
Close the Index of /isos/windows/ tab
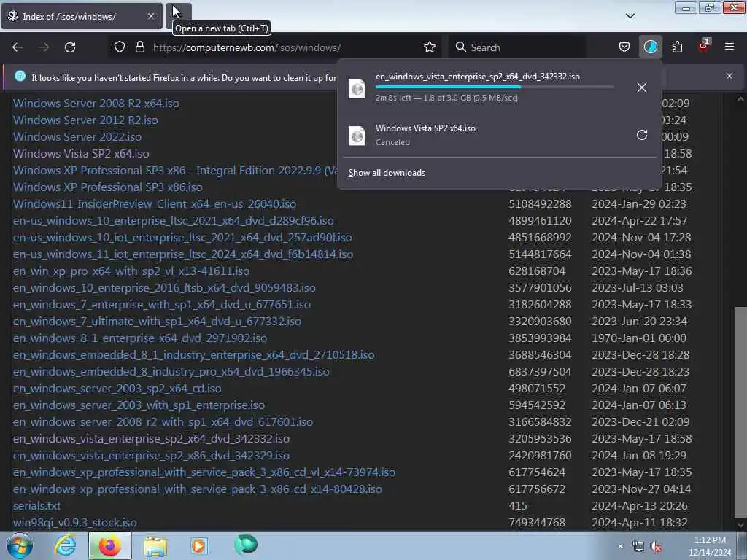click(151, 16)
